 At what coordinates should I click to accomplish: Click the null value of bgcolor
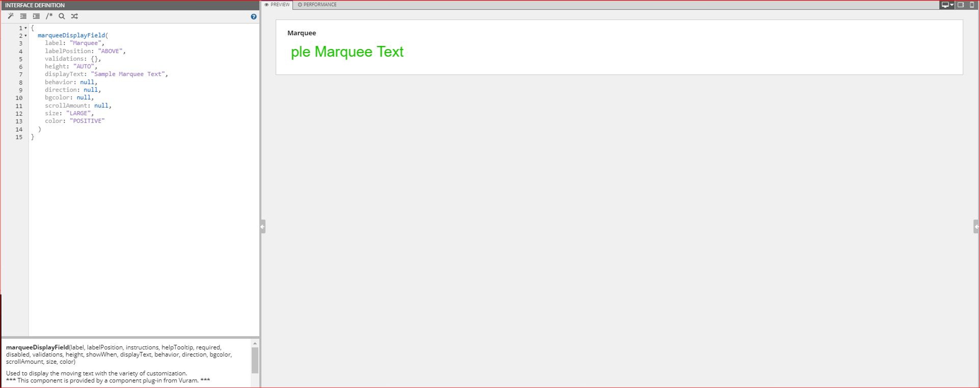[x=84, y=98]
